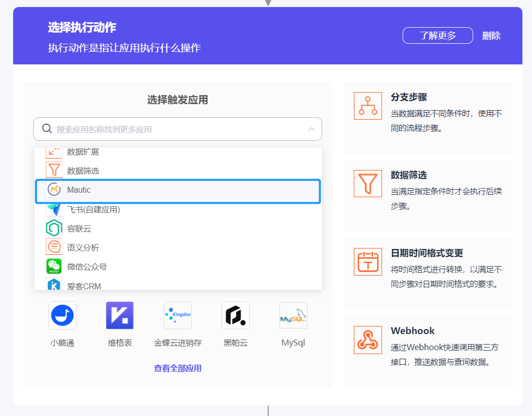Click the 日期时间格式变更 calendar icon

[x=368, y=262]
